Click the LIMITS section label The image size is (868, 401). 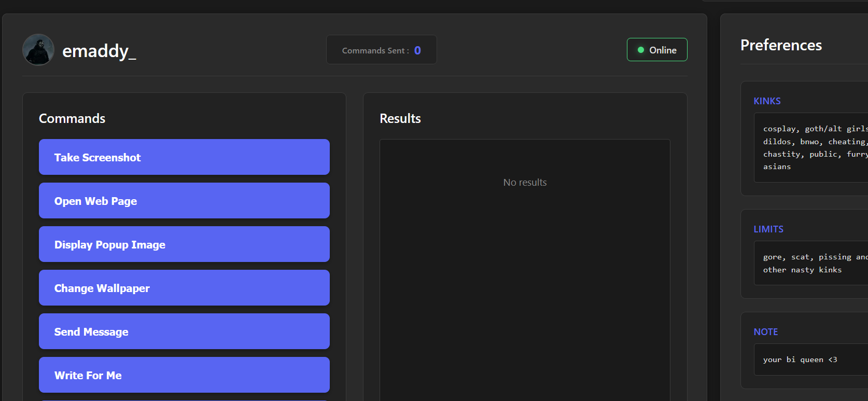pos(768,229)
